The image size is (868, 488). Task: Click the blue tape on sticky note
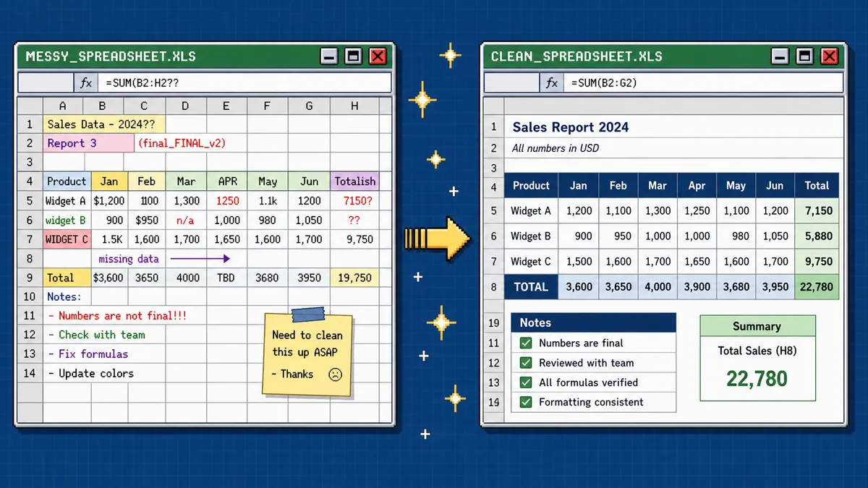[x=309, y=314]
